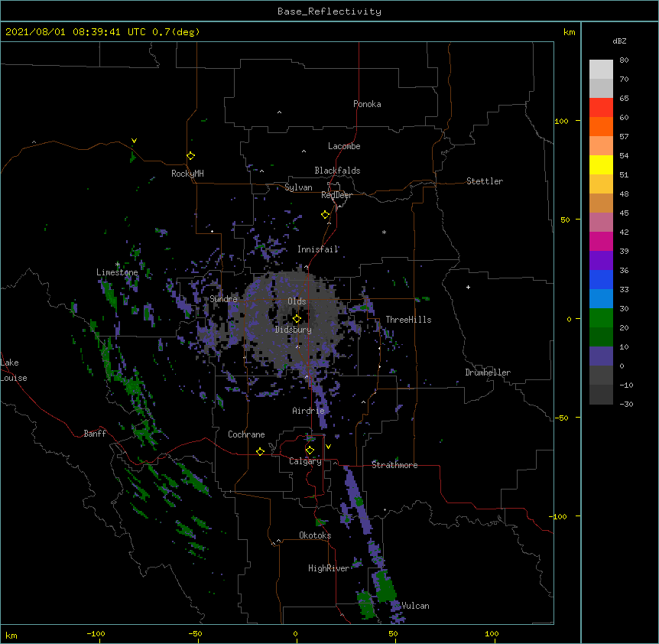Select the blue 36 dBZ legend color
The width and height of the screenshot is (659, 644).
(601, 279)
